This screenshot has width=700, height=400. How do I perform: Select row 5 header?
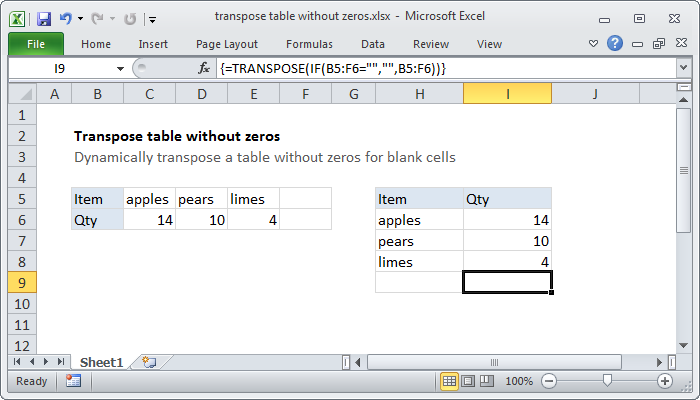22,199
